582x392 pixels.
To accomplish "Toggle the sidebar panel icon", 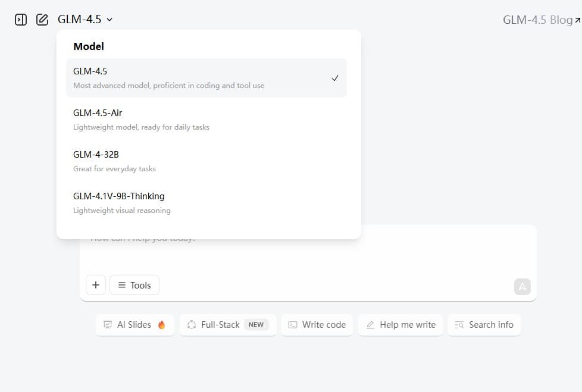I will 21,19.
